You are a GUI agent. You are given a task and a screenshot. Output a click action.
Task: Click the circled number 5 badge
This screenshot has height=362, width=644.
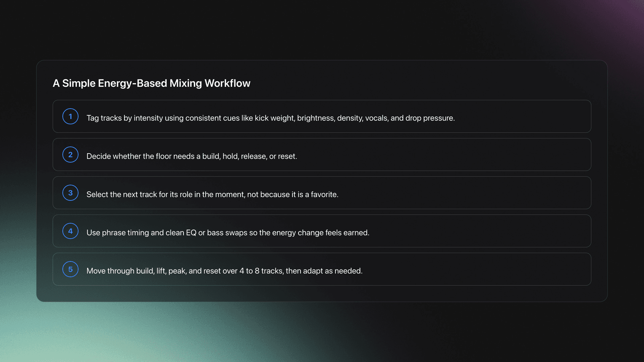pos(70,269)
